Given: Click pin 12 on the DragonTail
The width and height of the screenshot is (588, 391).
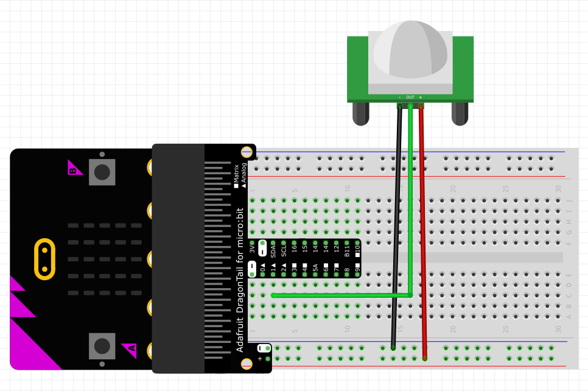Looking at the screenshot, I should pos(337,247).
